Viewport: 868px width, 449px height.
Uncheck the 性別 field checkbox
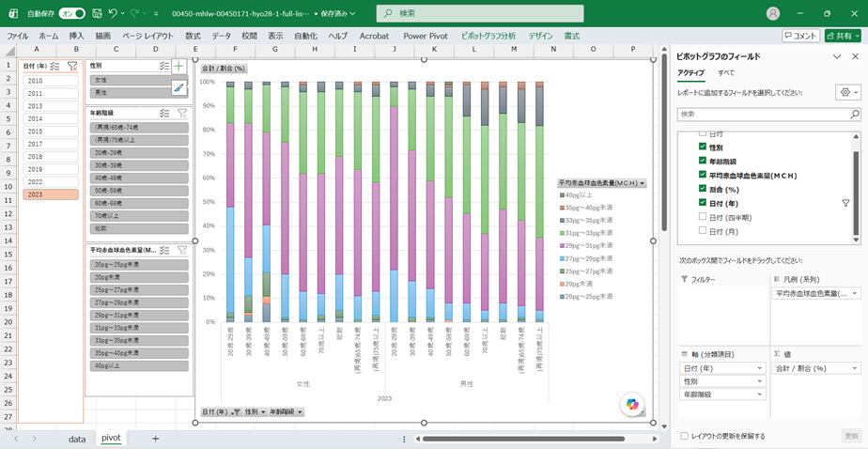pyautogui.click(x=703, y=147)
